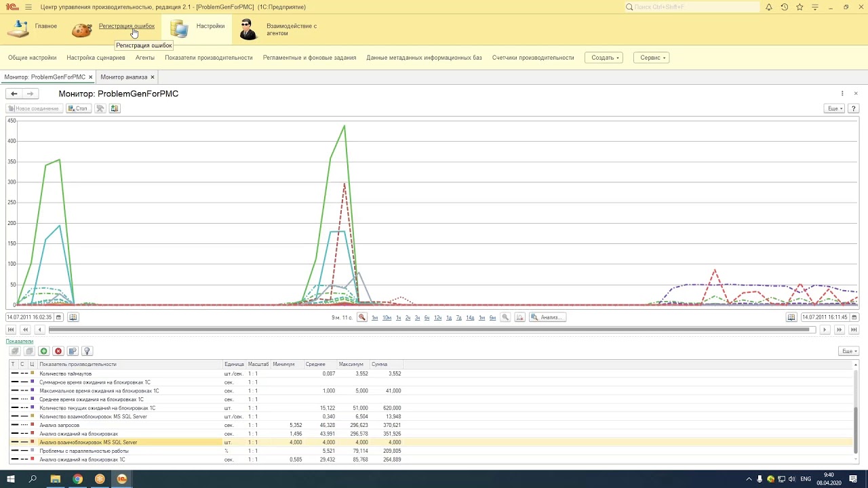This screenshot has width=868, height=488.
Task: Set interval to 6м
Action: click(x=492, y=318)
